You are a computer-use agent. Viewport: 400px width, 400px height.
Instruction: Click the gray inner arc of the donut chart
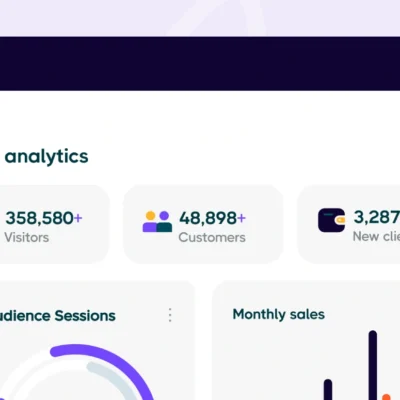coord(110,379)
